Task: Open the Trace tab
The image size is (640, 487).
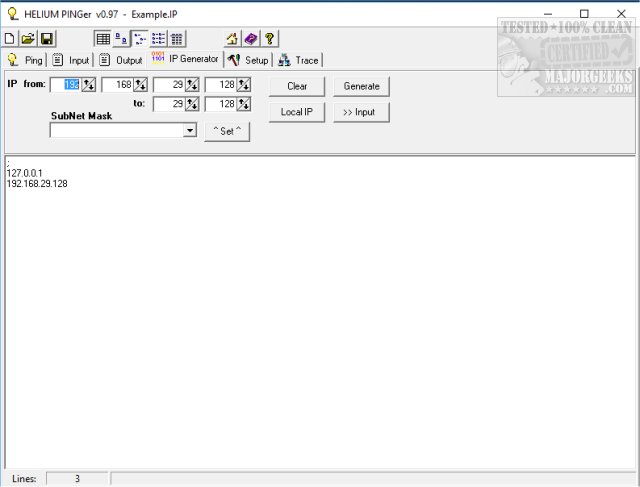Action: click(x=299, y=60)
